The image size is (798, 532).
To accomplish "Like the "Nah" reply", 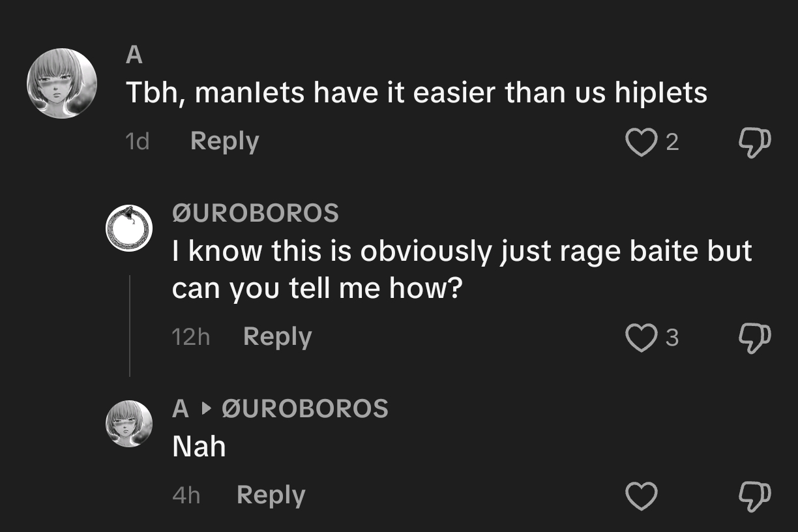I will (x=642, y=496).
